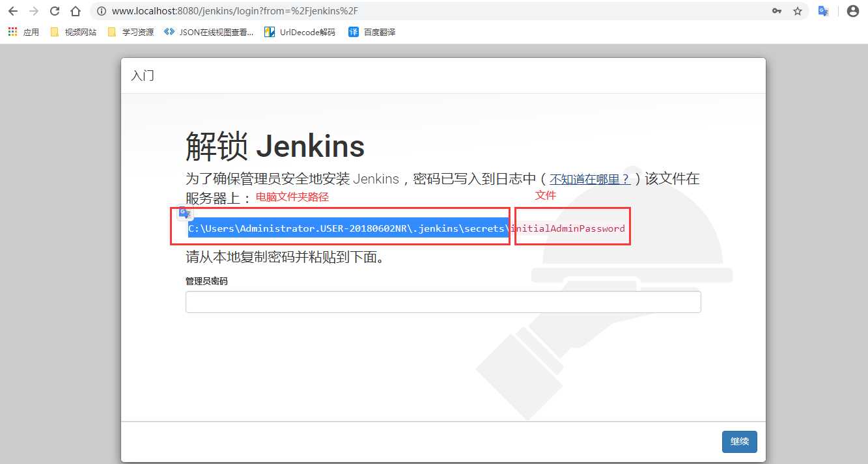This screenshot has width=868, height=464.
Task: Open Google Translate extension icon in toolbar
Action: pyautogui.click(x=824, y=11)
